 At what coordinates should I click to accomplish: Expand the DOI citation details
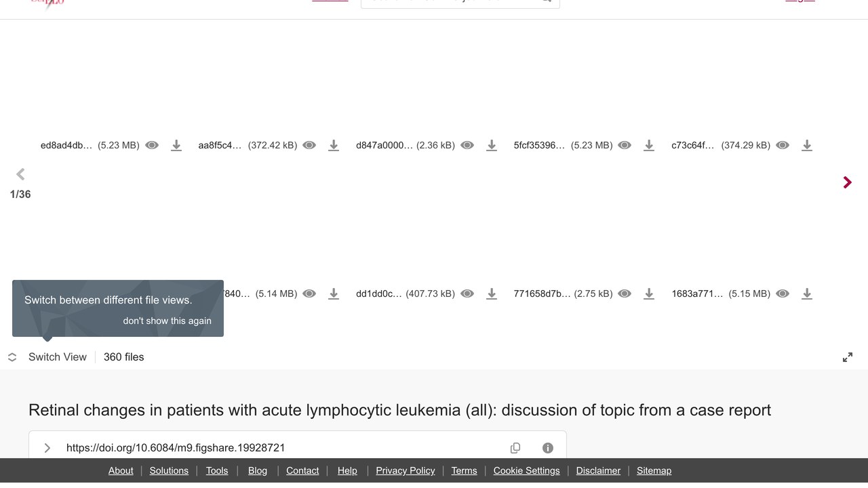(x=47, y=448)
